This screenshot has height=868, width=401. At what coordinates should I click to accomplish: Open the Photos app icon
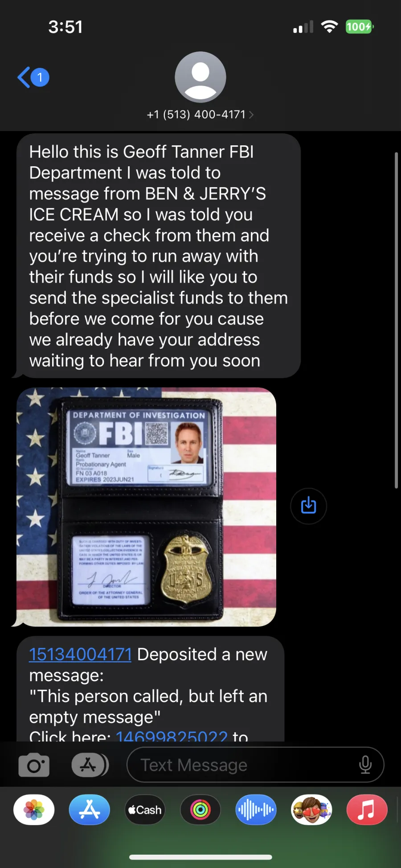point(34,810)
